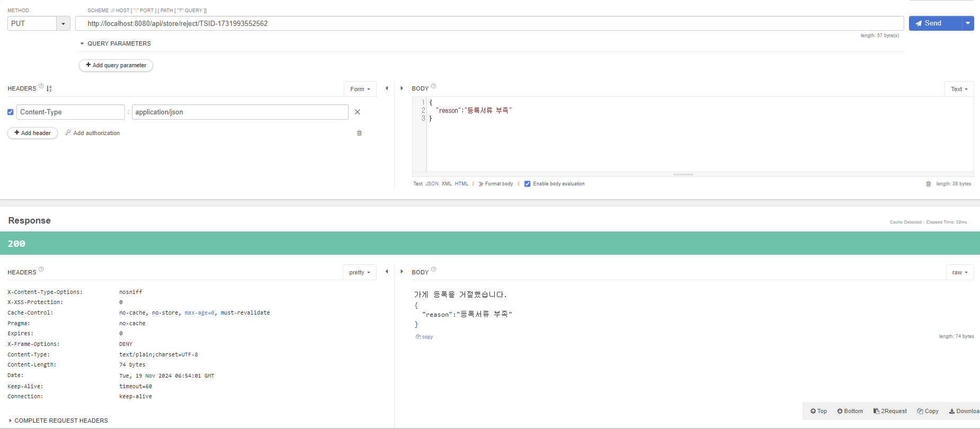980x429 pixels.
Task: Open the raw dropdown for the response body
Action: pos(959,272)
